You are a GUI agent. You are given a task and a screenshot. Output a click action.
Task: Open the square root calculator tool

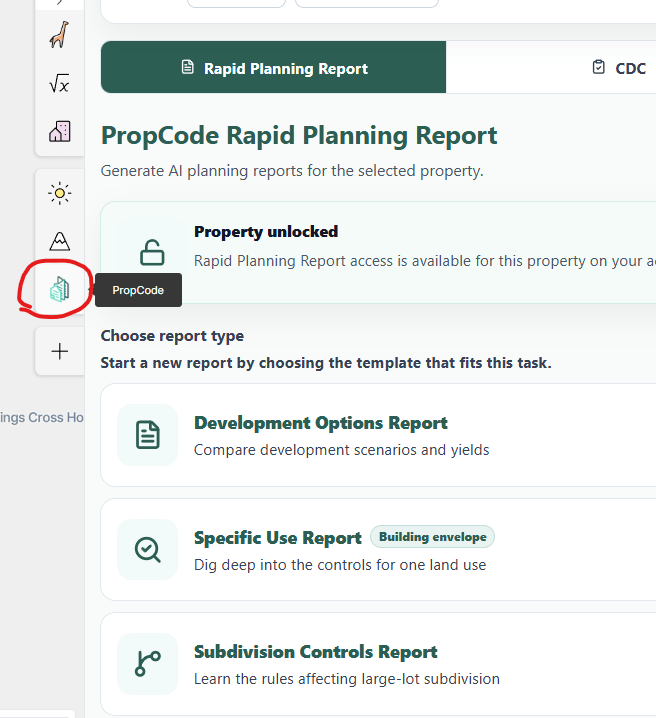pos(60,83)
